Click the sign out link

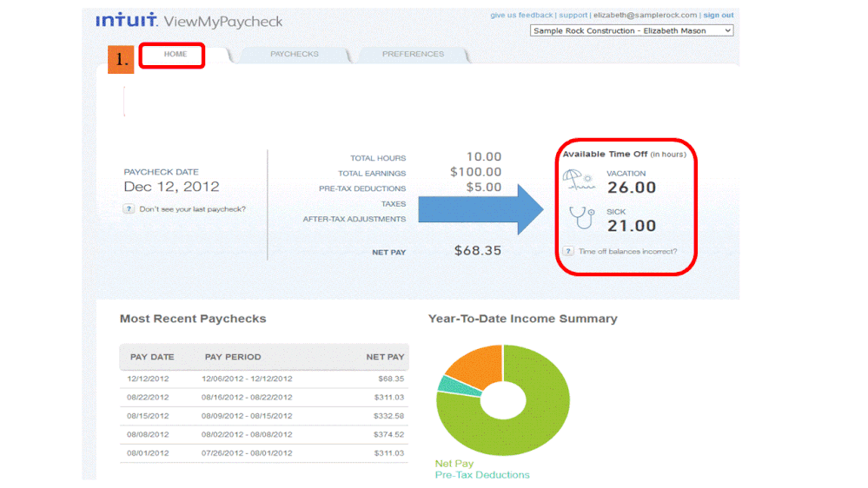pyautogui.click(x=718, y=15)
